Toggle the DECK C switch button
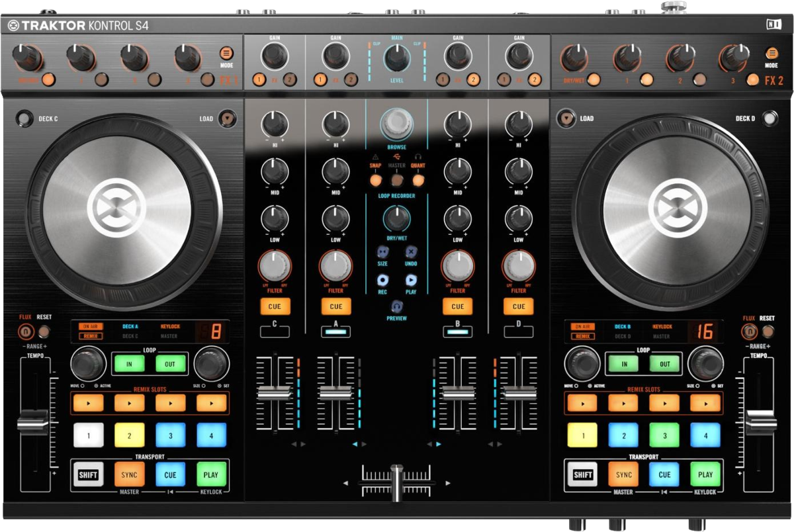 pyautogui.click(x=25, y=119)
